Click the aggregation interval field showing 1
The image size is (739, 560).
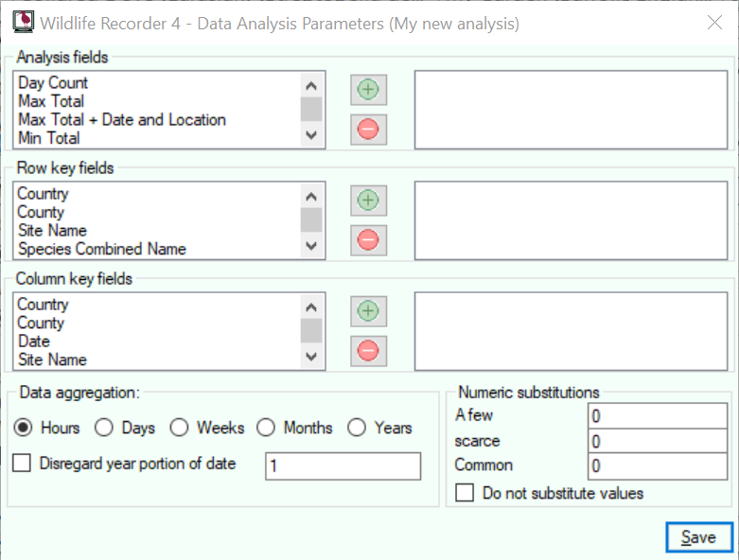343,466
